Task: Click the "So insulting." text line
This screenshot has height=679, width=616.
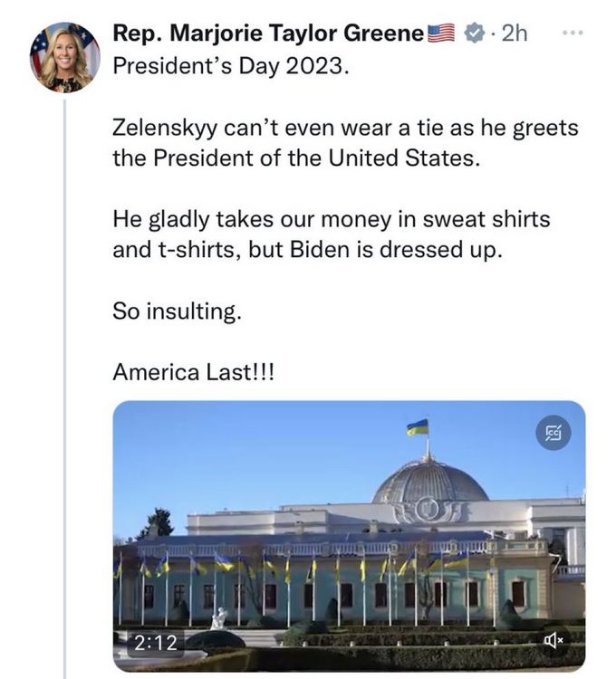Action: click(x=177, y=311)
